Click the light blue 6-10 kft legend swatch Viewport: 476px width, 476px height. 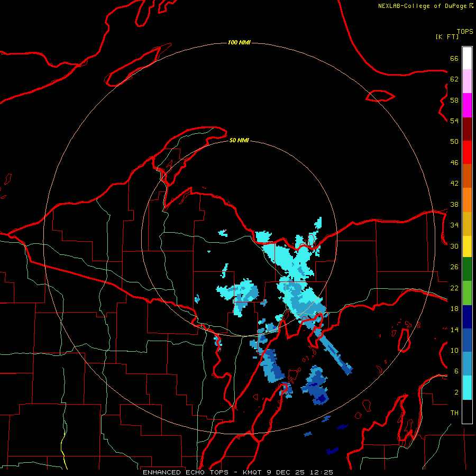467,364
